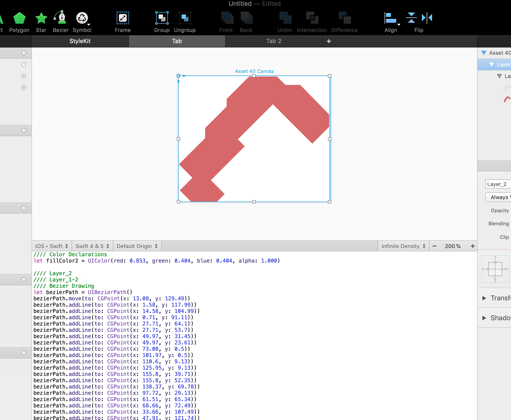Image resolution: width=511 pixels, height=420 pixels.
Task: Select the fourth radio button in the left sidebar
Action: pos(23,88)
